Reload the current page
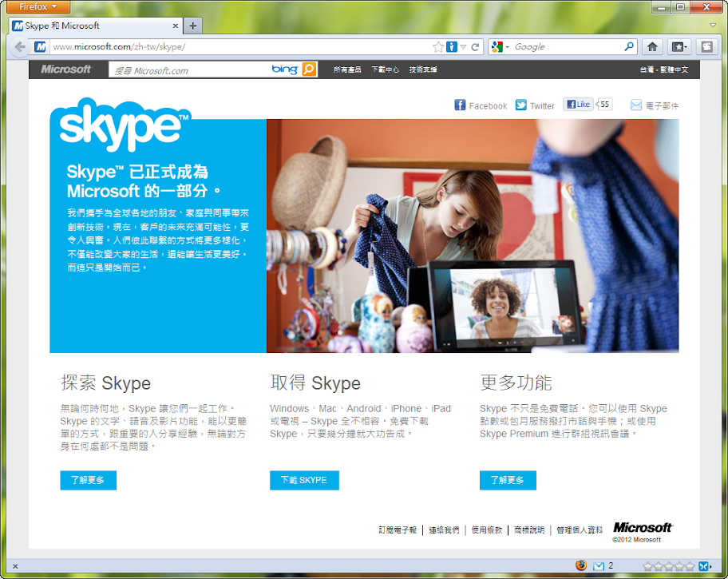Screen dimensions: 728x579 click(475, 47)
